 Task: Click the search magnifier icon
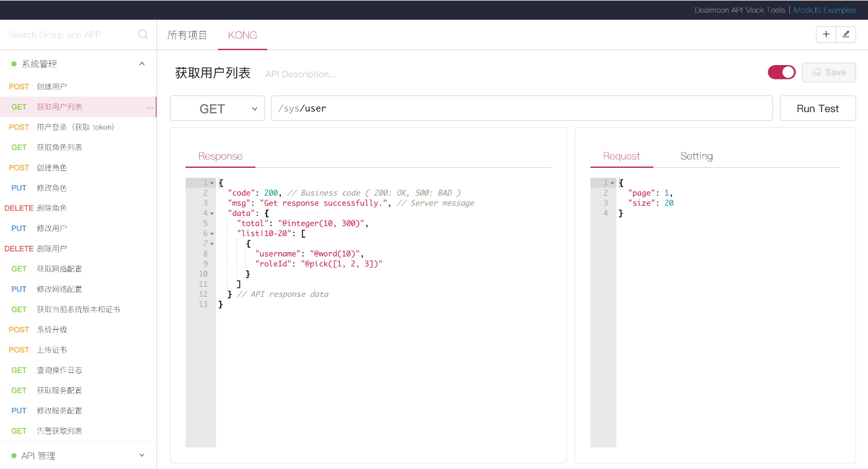click(x=143, y=35)
